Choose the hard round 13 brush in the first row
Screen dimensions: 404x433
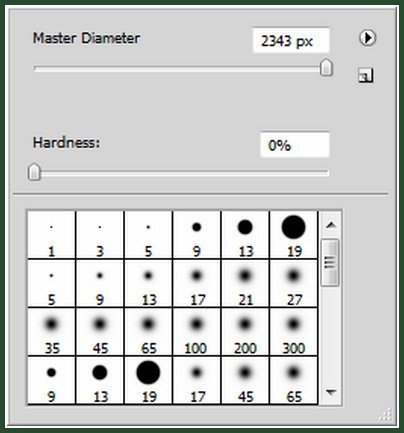coord(245,235)
